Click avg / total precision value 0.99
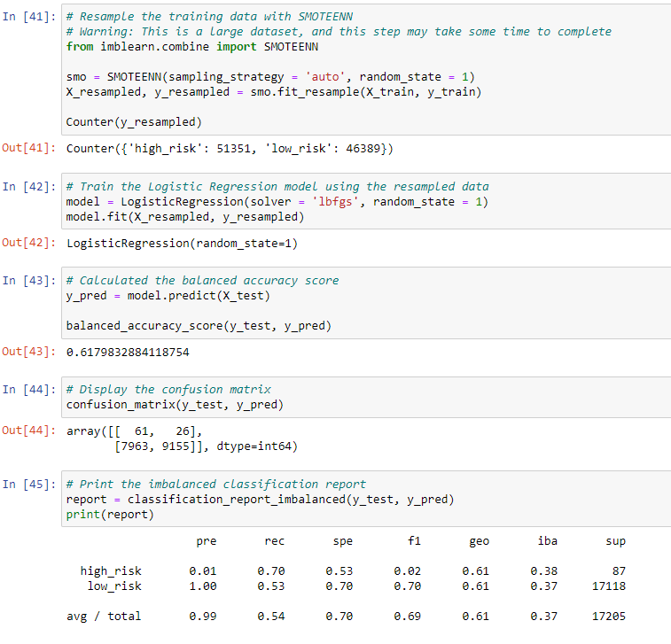Image resolution: width=671 pixels, height=644 pixels. click(203, 617)
